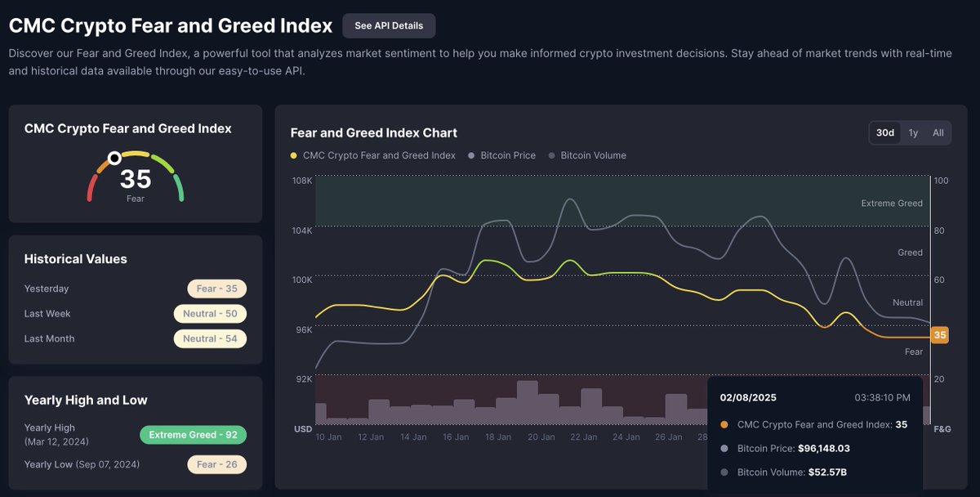Screen dimensions: 980x497
Task: Click the orange 35 current value marker on chart
Action: pos(939,335)
